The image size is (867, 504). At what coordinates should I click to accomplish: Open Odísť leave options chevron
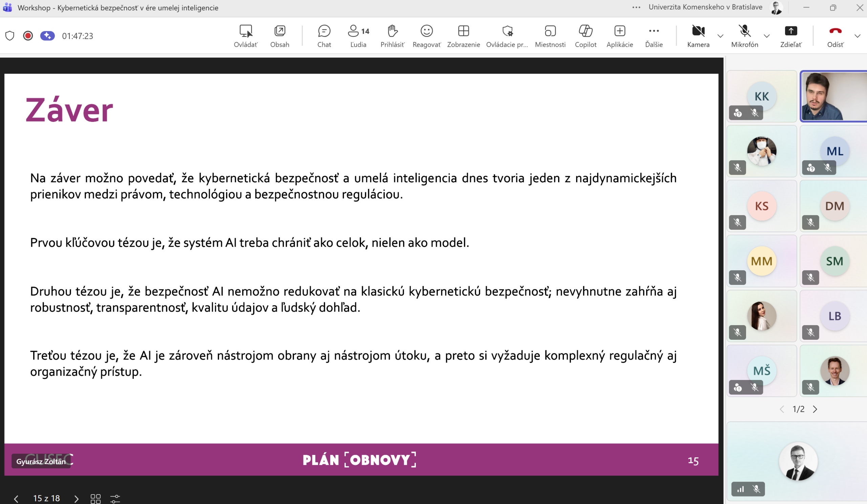pos(858,36)
